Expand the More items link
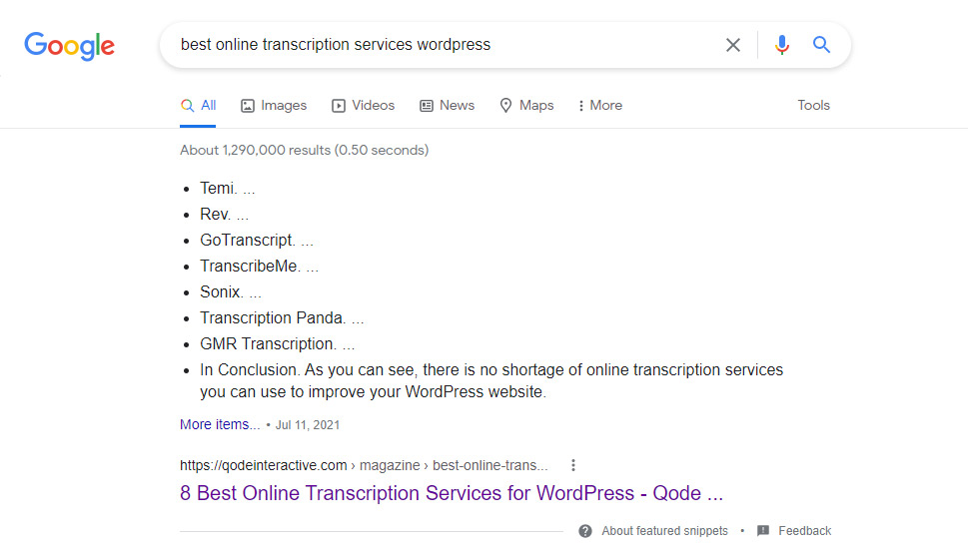968x560 pixels. 220,424
